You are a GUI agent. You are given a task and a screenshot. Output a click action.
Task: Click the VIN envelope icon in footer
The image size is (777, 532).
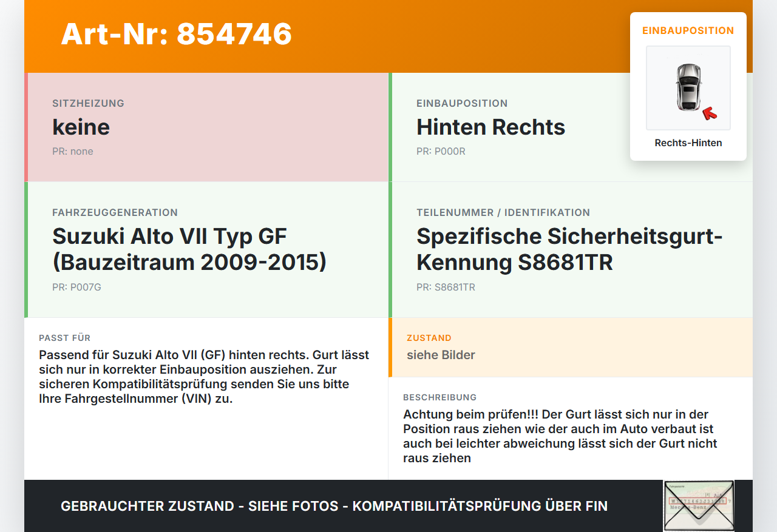coord(699,506)
